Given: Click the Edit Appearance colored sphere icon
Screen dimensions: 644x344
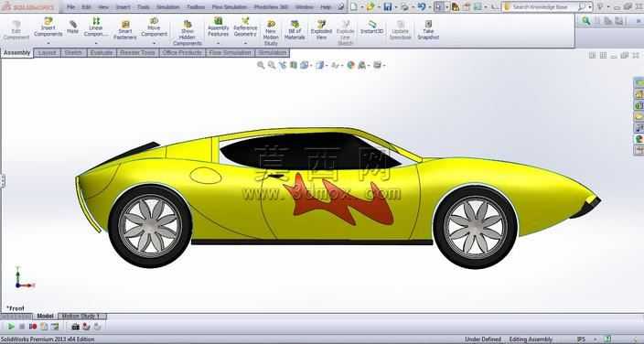Looking at the screenshot, I should tap(350, 65).
